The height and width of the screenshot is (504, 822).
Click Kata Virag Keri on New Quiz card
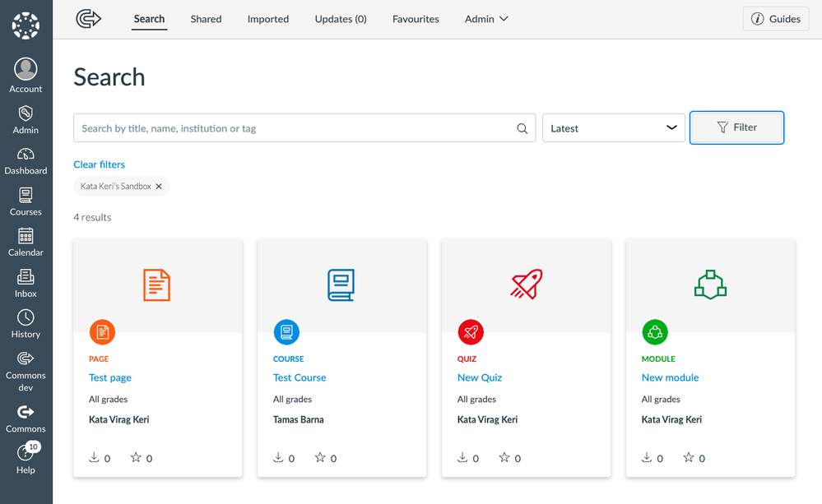click(487, 419)
